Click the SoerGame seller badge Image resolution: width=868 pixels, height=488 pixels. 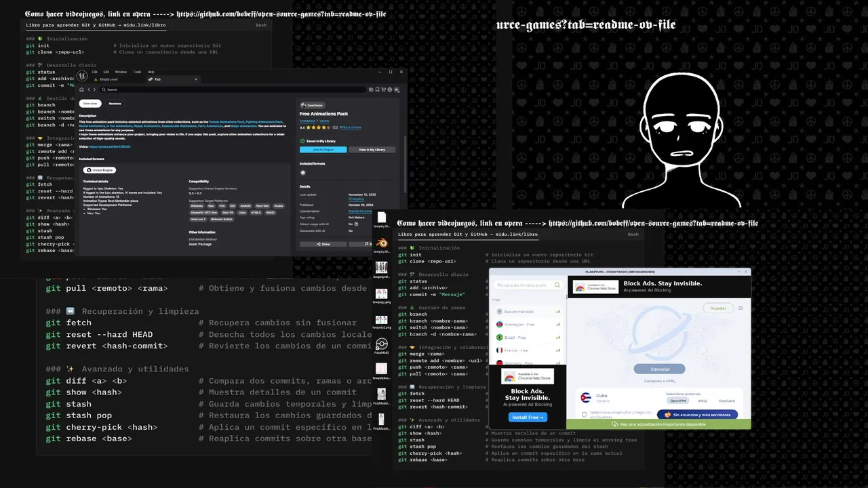tap(313, 105)
